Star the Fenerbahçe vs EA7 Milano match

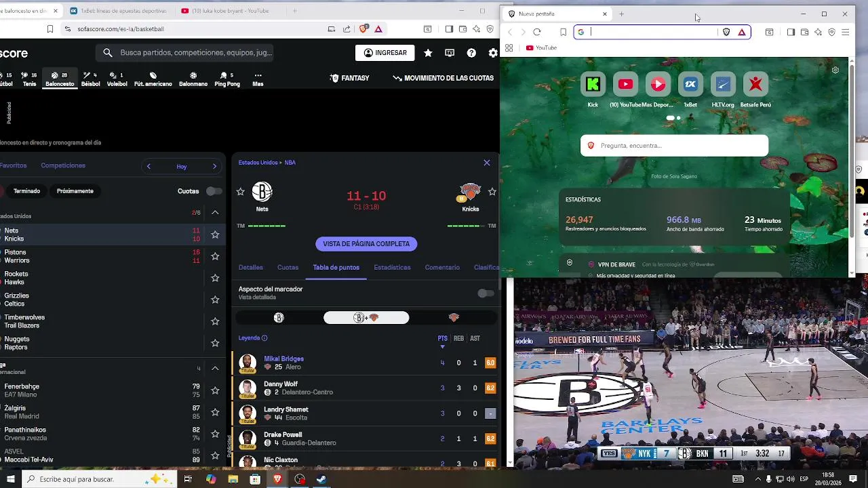(x=215, y=390)
